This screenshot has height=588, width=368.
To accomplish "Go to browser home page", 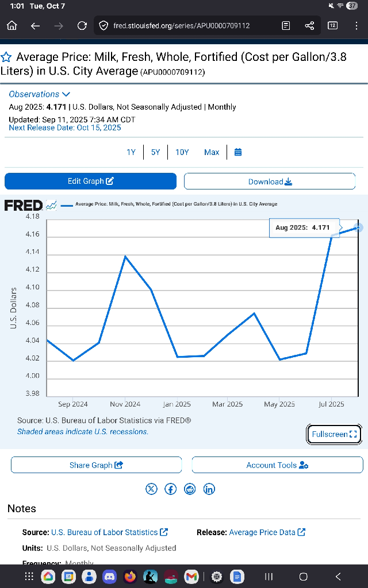I will point(12,25).
